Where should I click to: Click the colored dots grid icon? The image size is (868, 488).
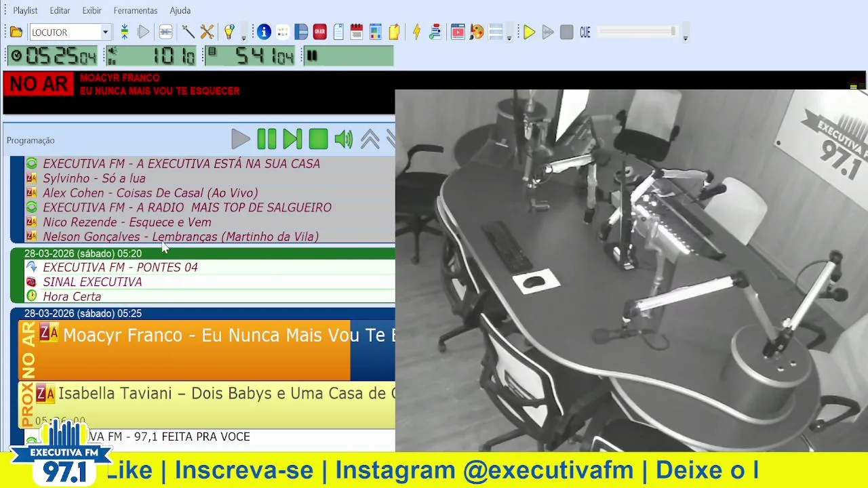coord(283,32)
